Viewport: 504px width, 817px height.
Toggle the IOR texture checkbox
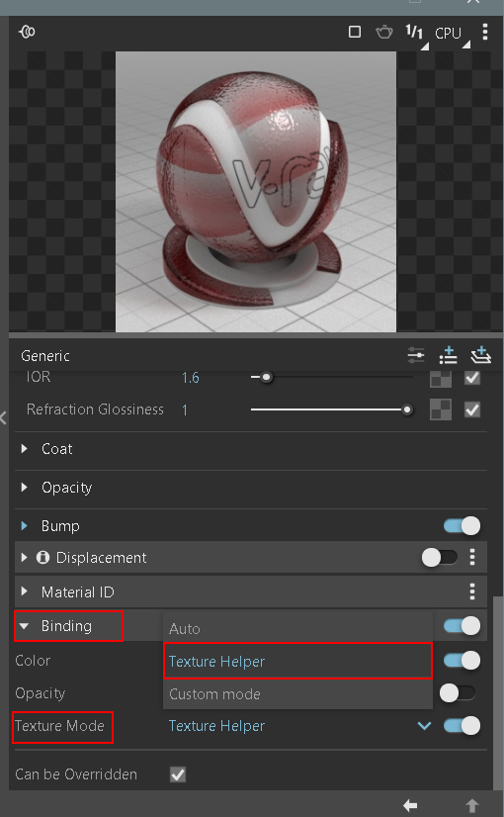(472, 378)
